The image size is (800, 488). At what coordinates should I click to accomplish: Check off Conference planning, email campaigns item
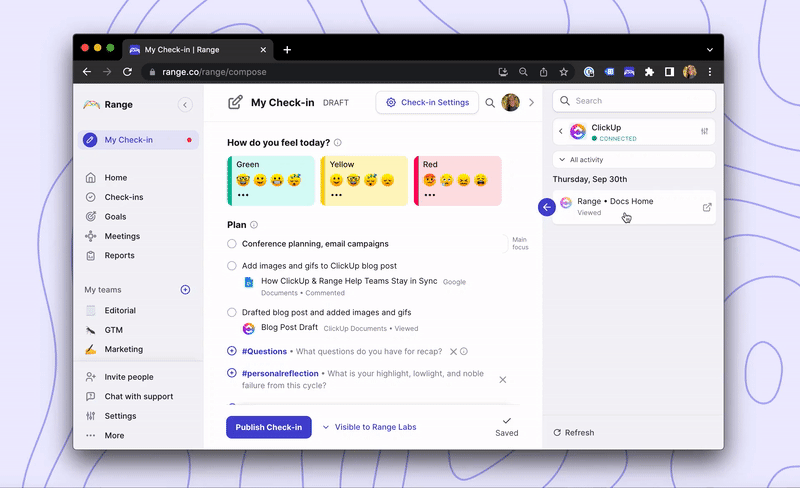(232, 243)
